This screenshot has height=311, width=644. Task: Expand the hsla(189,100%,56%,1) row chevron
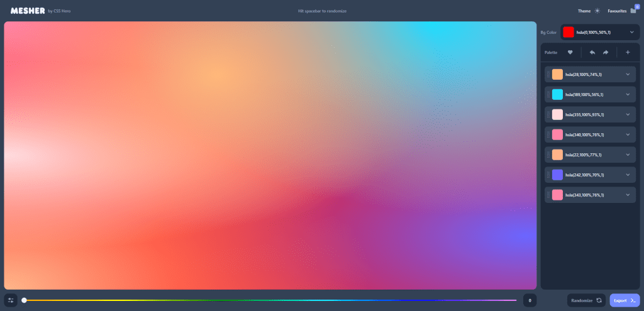click(x=628, y=94)
